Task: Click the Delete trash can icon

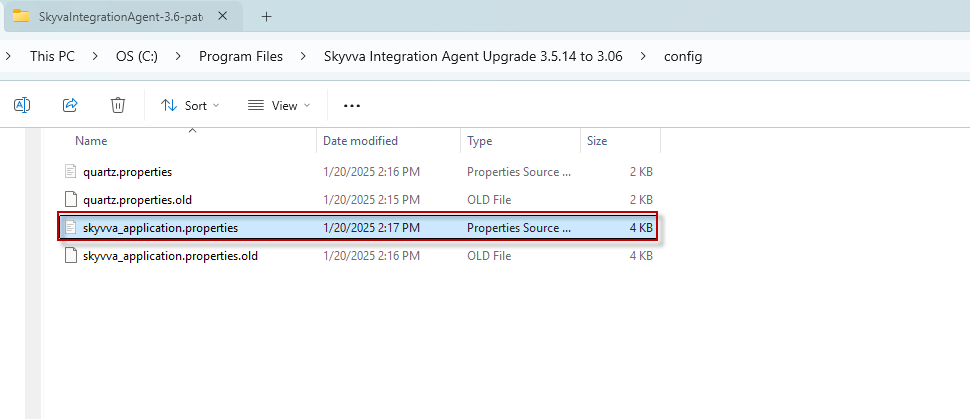Action: (x=118, y=105)
